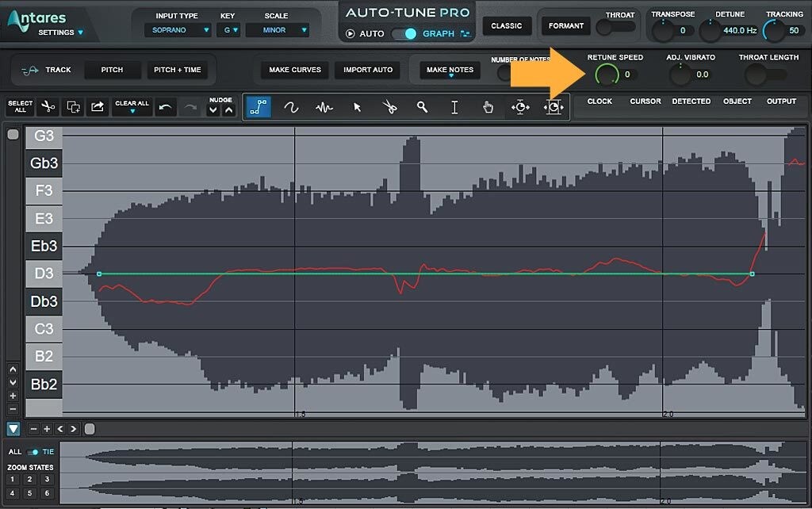Click the Cut icon next to Select All
This screenshot has width=812, height=509.
[x=48, y=107]
